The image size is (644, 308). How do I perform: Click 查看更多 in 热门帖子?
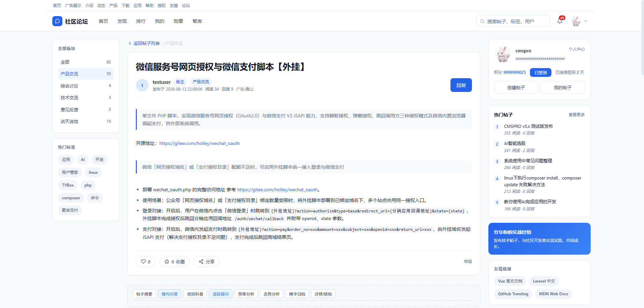point(577,115)
